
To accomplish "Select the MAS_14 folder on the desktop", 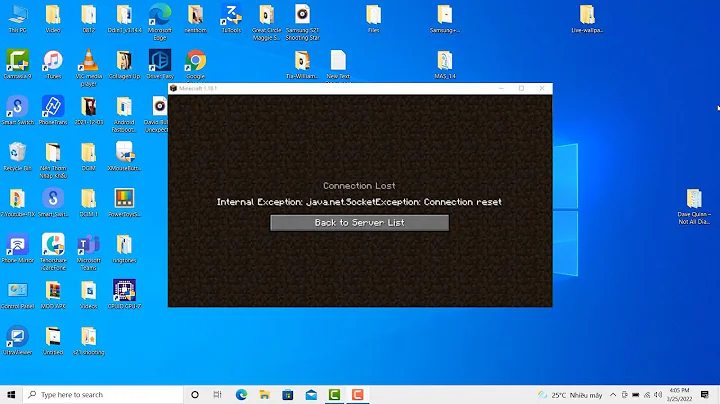I will point(444,64).
